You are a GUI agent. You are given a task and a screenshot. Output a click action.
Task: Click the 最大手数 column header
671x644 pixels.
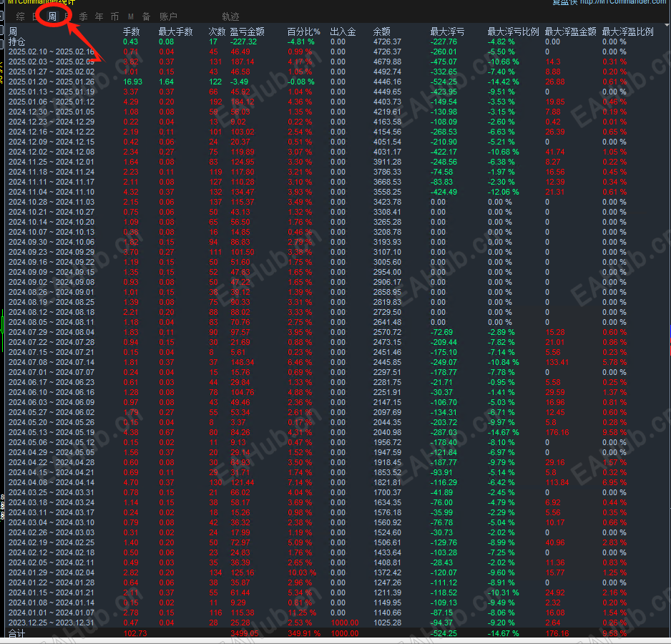point(176,31)
